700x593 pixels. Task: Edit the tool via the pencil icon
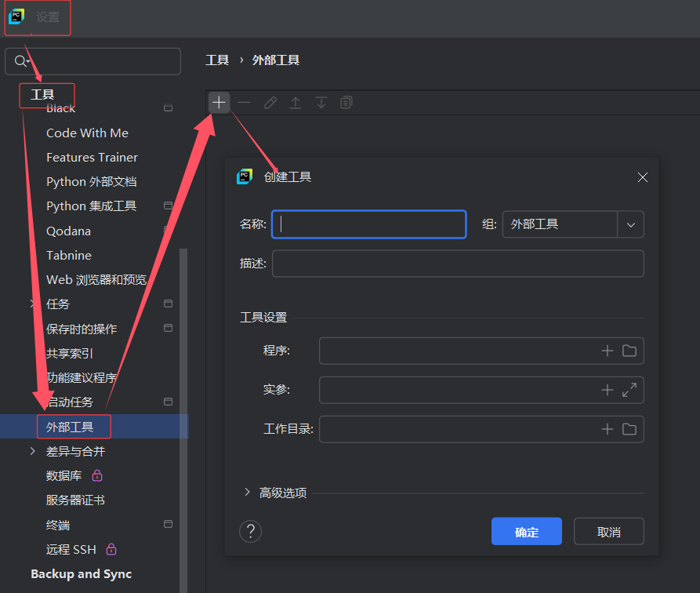(270, 102)
